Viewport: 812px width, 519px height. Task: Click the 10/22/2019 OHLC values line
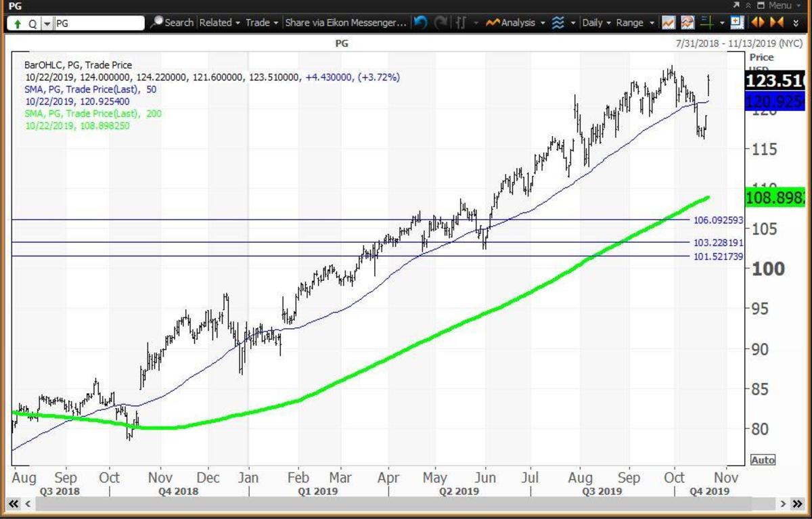tap(212, 78)
